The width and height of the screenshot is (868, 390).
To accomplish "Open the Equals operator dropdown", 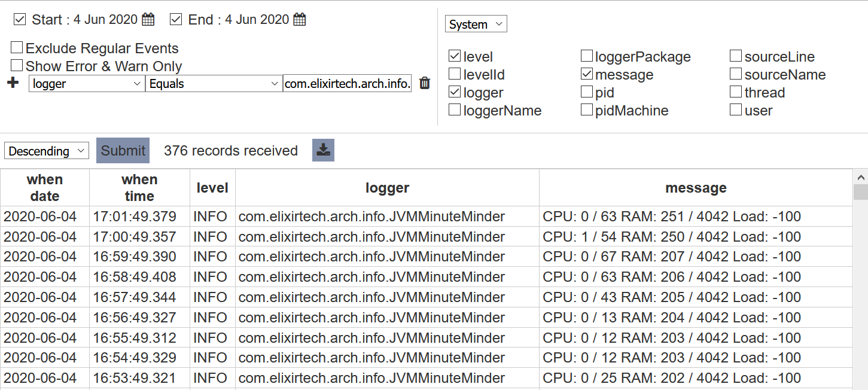I will click(x=214, y=84).
